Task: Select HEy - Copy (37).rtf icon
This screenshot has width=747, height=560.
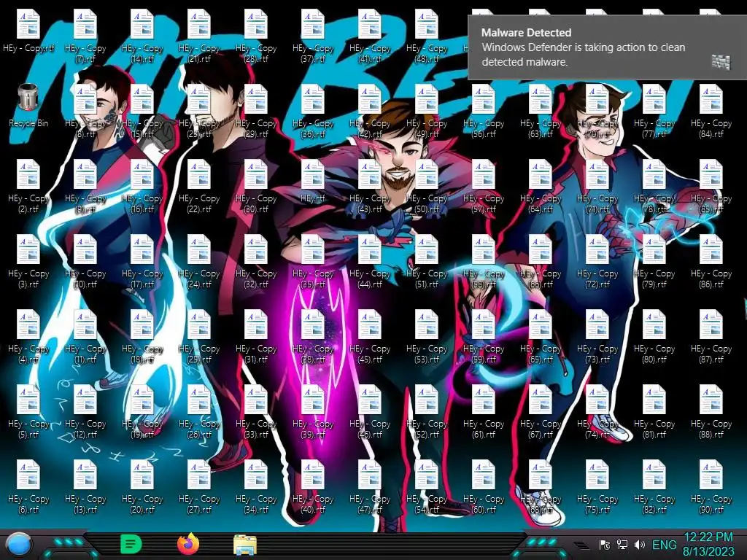Action: (312, 24)
